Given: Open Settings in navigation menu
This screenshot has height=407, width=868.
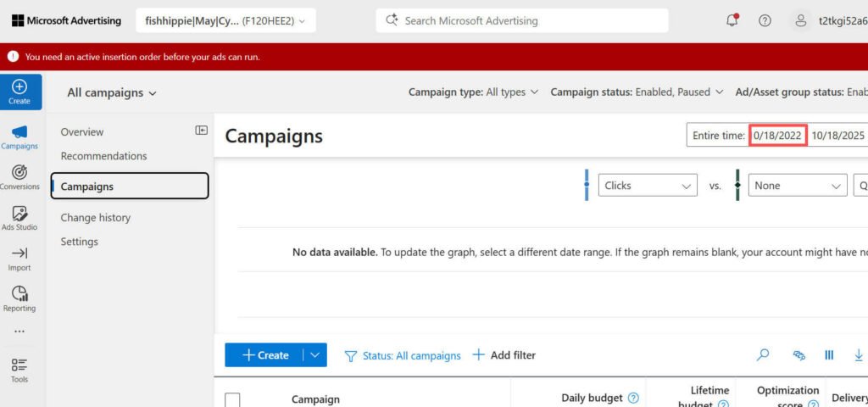Looking at the screenshot, I should pyautogui.click(x=79, y=242).
